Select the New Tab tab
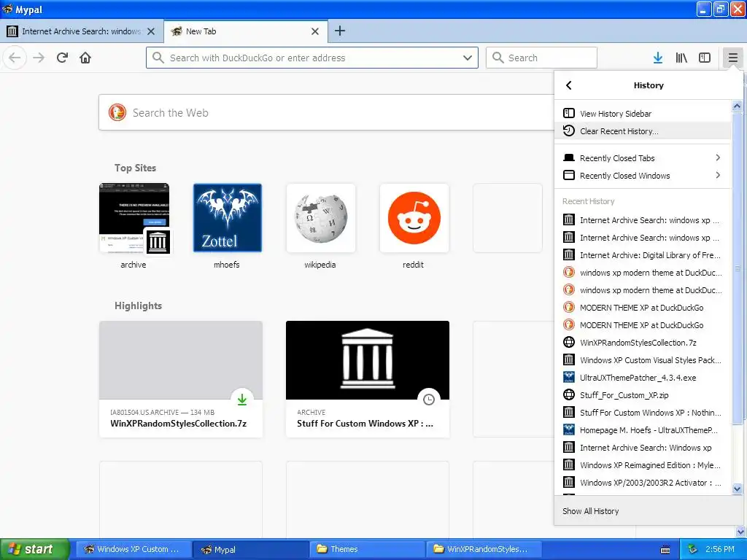 [245, 31]
